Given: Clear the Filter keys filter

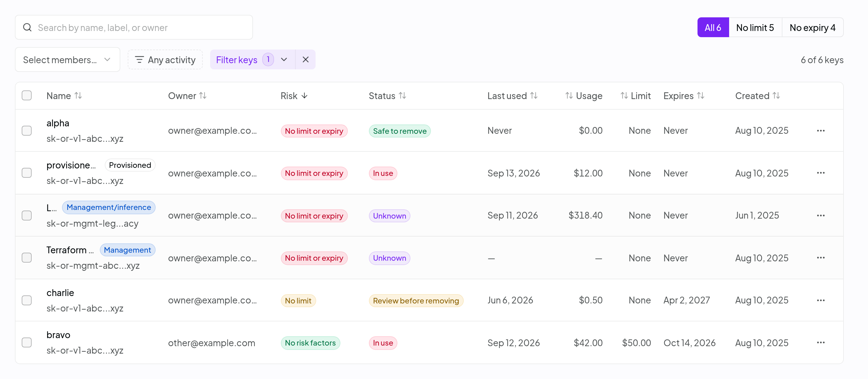Looking at the screenshot, I should (x=306, y=59).
